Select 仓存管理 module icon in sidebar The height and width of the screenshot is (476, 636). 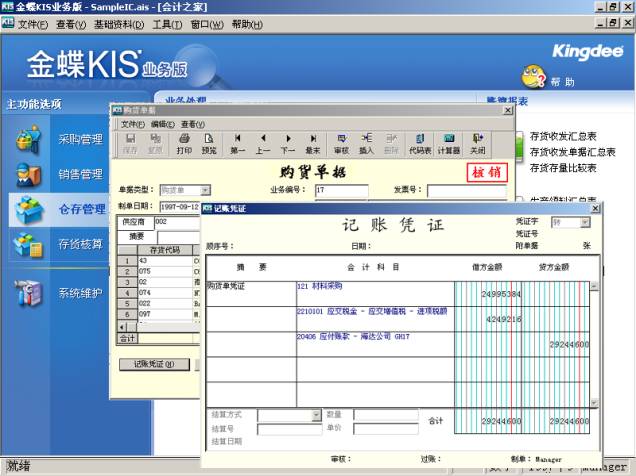coord(28,209)
